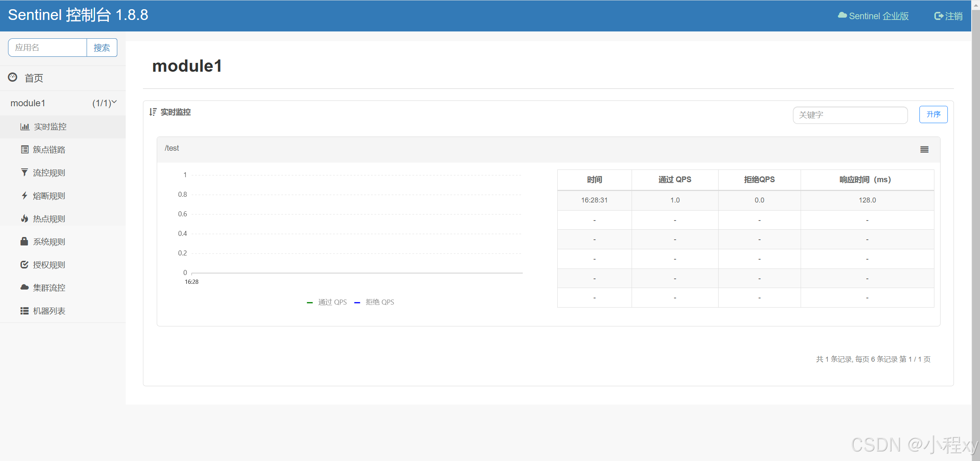Image resolution: width=980 pixels, height=461 pixels.
Task: Click the bar chart icon for 实时监控
Action: pos(25,127)
